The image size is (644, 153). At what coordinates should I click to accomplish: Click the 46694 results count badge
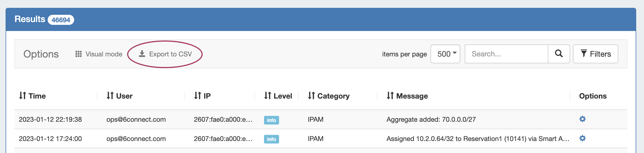(x=61, y=20)
